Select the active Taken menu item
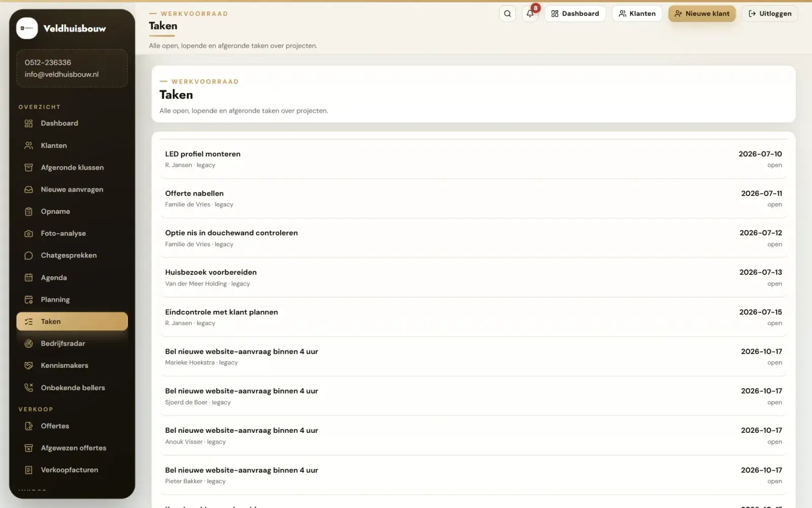This screenshot has width=812, height=508. point(72,322)
